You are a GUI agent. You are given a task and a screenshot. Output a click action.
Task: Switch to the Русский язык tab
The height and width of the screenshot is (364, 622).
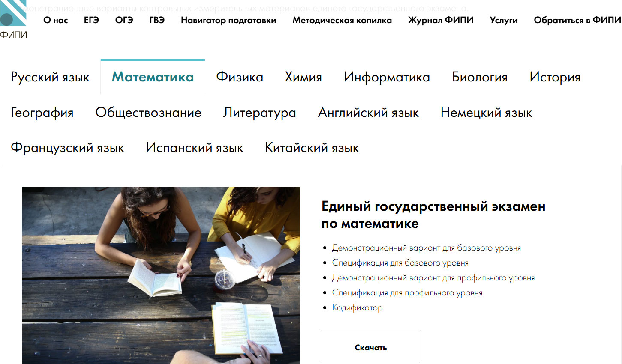coord(50,78)
